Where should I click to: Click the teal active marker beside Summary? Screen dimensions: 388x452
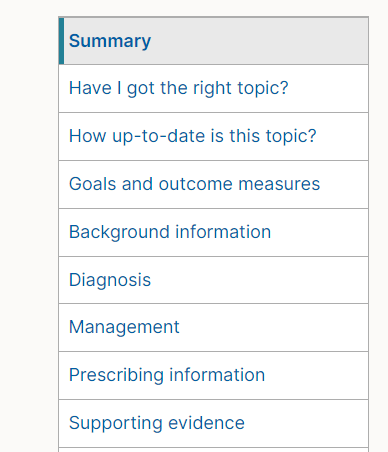(61, 41)
